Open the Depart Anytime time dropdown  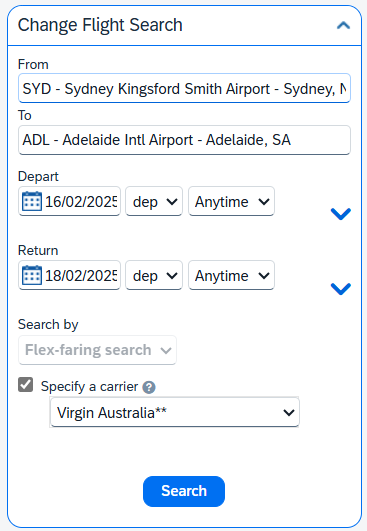pos(231,201)
